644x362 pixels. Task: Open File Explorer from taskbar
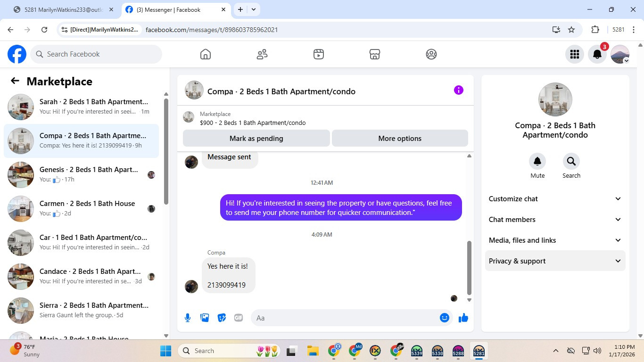point(313,351)
